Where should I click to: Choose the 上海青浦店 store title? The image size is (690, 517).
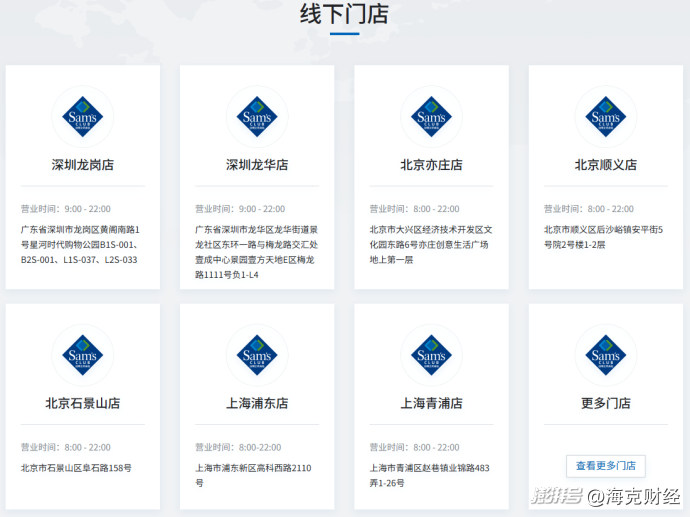coord(431,403)
